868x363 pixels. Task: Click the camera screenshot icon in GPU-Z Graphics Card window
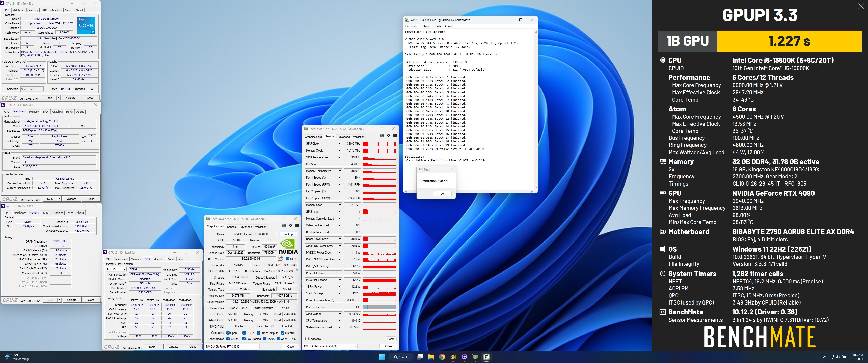pos(284,226)
